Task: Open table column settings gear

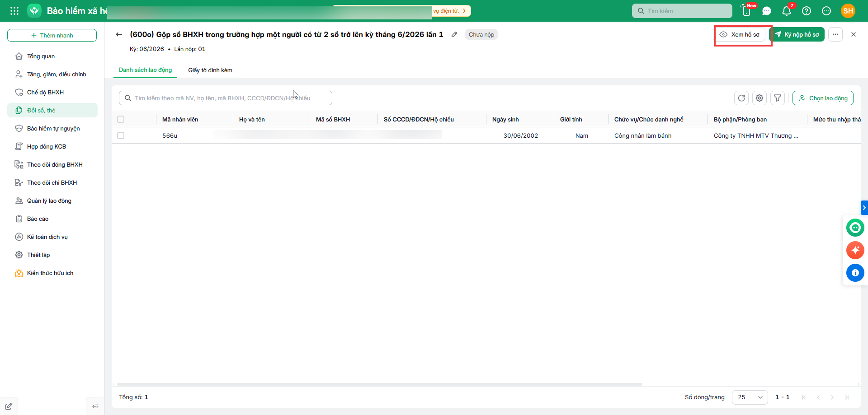Action: tap(759, 98)
